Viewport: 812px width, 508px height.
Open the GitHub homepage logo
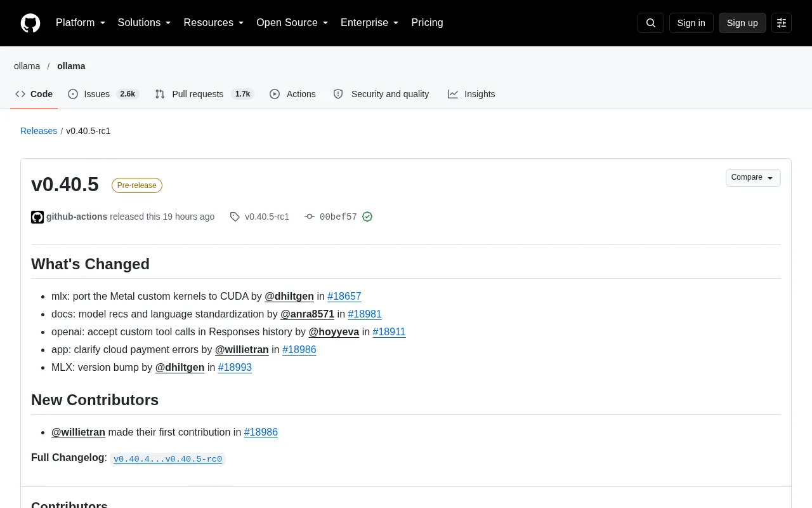(30, 23)
